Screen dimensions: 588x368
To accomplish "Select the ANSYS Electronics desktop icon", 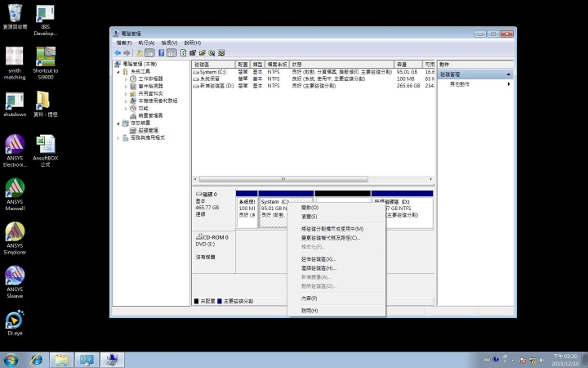I will pos(15,151).
